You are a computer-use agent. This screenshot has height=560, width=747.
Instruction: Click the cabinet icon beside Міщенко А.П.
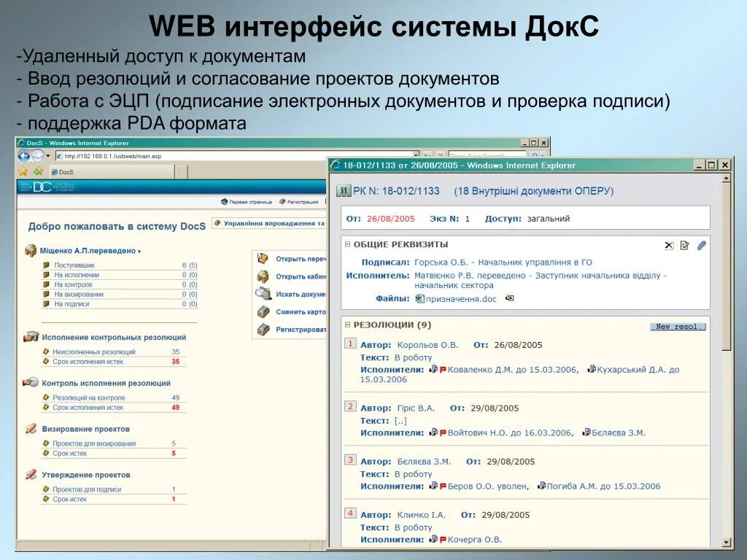pos(31,251)
